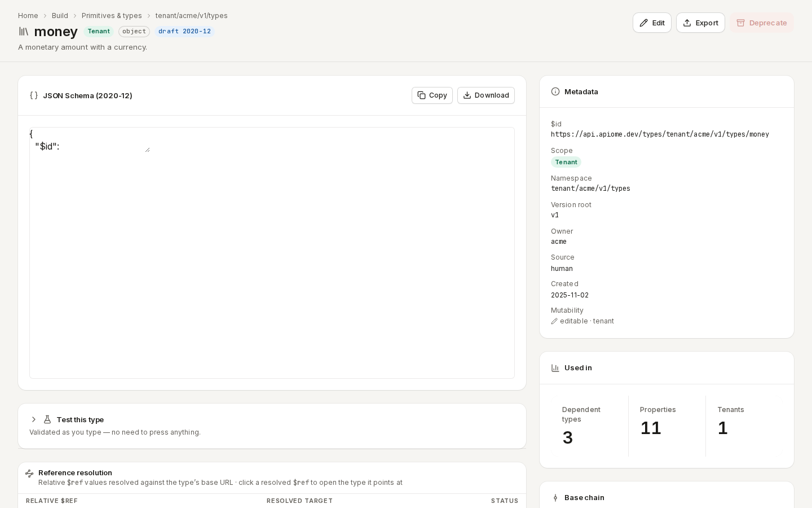Select the $id URL in Metadata
Viewport: 812px width, 508px height.
tap(660, 134)
